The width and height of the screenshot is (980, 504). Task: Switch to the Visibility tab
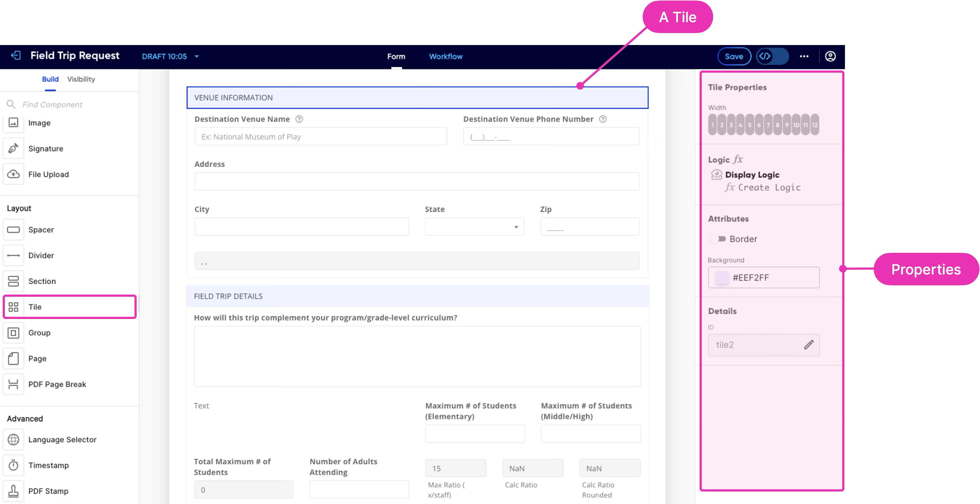click(81, 79)
